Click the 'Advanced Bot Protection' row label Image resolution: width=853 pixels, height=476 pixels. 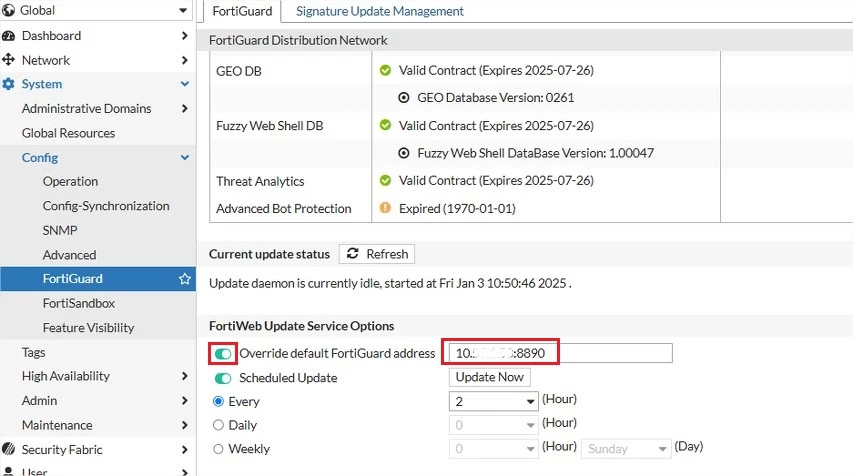click(x=283, y=208)
